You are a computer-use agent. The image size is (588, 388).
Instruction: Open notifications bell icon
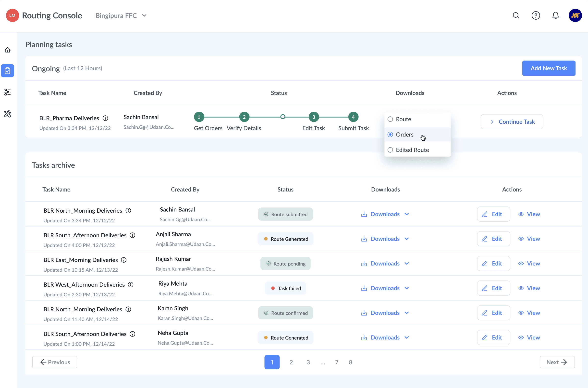coord(556,16)
